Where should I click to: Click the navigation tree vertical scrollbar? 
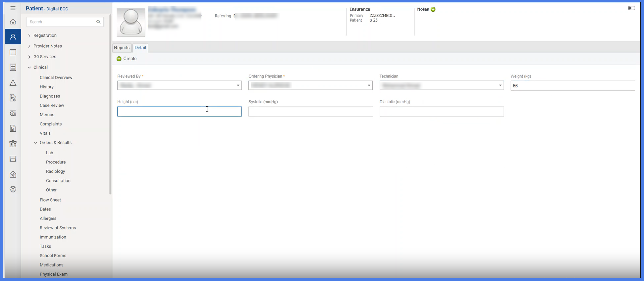pos(110,104)
